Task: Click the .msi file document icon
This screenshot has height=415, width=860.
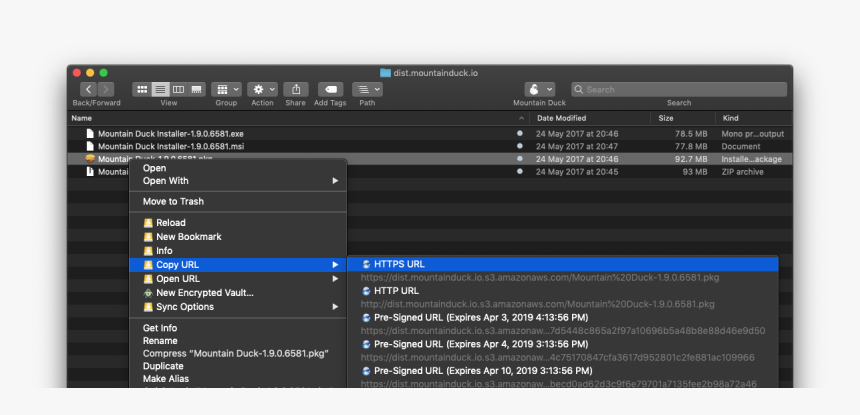Action: (90, 146)
